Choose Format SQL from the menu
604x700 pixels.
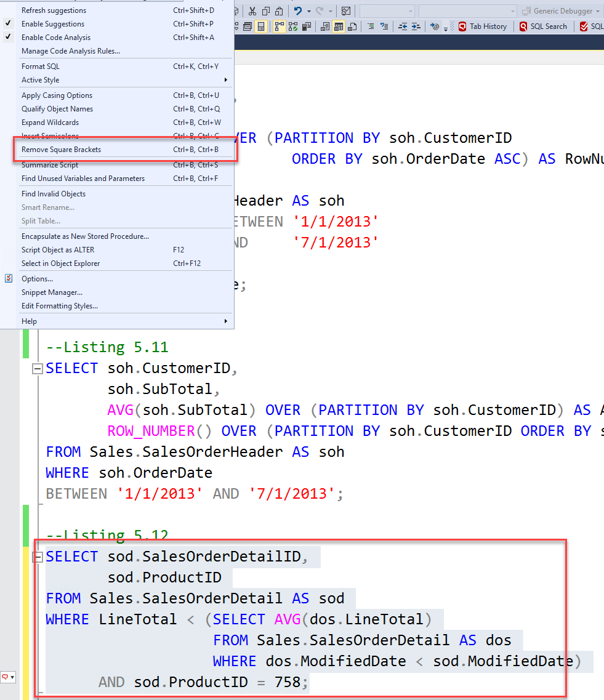pos(41,66)
